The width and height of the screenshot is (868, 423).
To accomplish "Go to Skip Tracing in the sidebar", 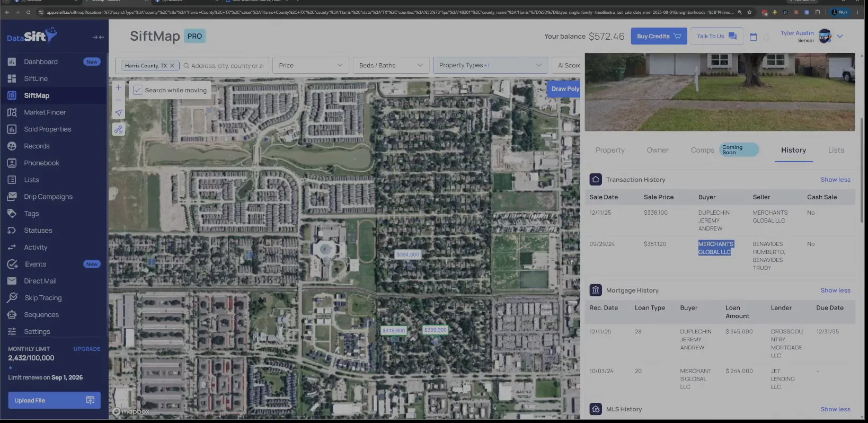I will pyautogui.click(x=43, y=298).
